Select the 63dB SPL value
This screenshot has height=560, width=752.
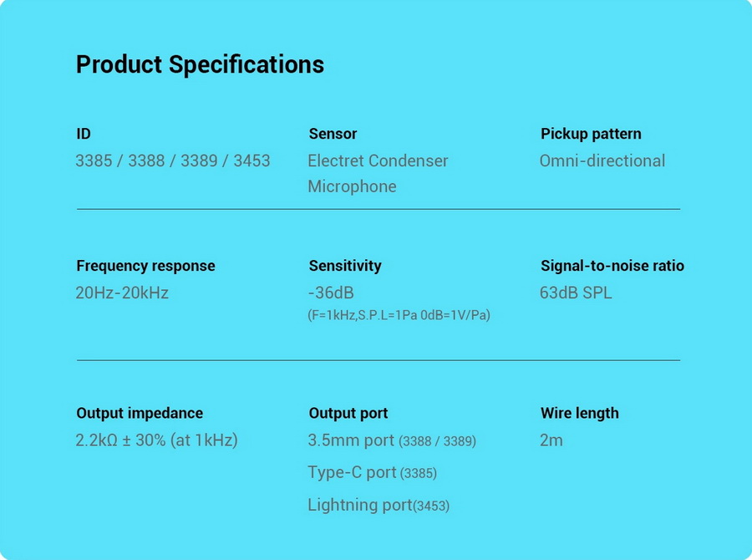pyautogui.click(x=576, y=293)
